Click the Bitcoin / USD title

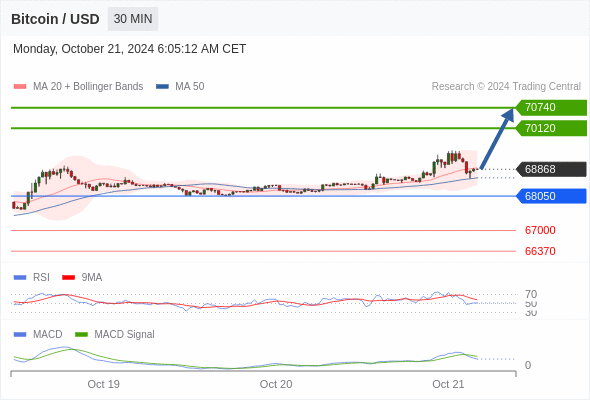55,19
